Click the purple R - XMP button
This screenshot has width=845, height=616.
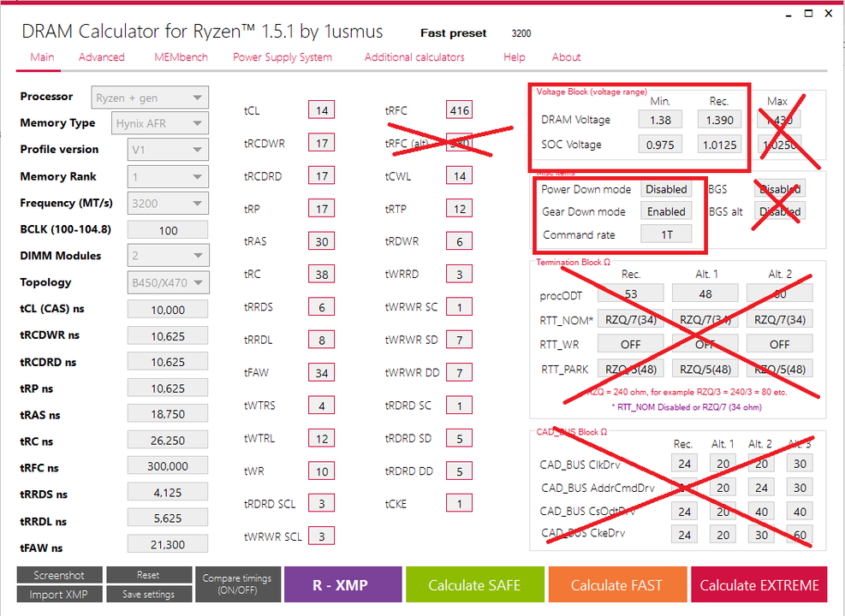point(342,584)
